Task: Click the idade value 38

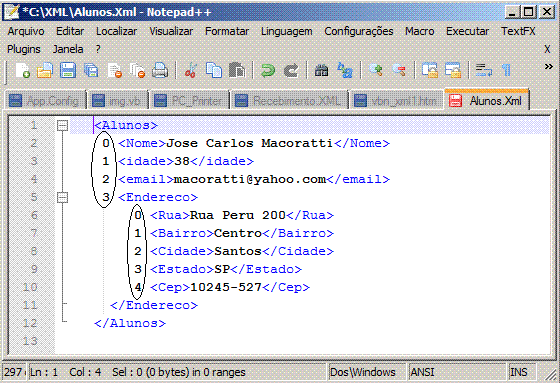Action: [182, 161]
